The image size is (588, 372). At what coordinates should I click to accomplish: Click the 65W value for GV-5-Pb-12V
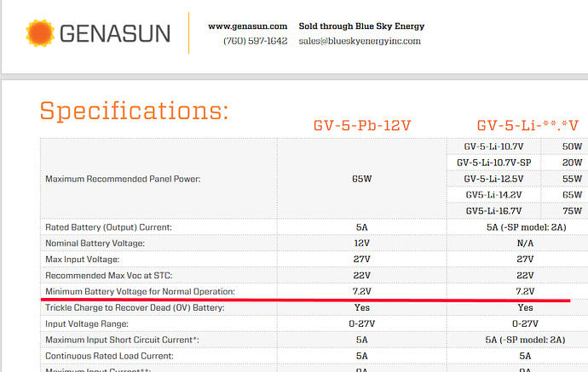tap(362, 179)
